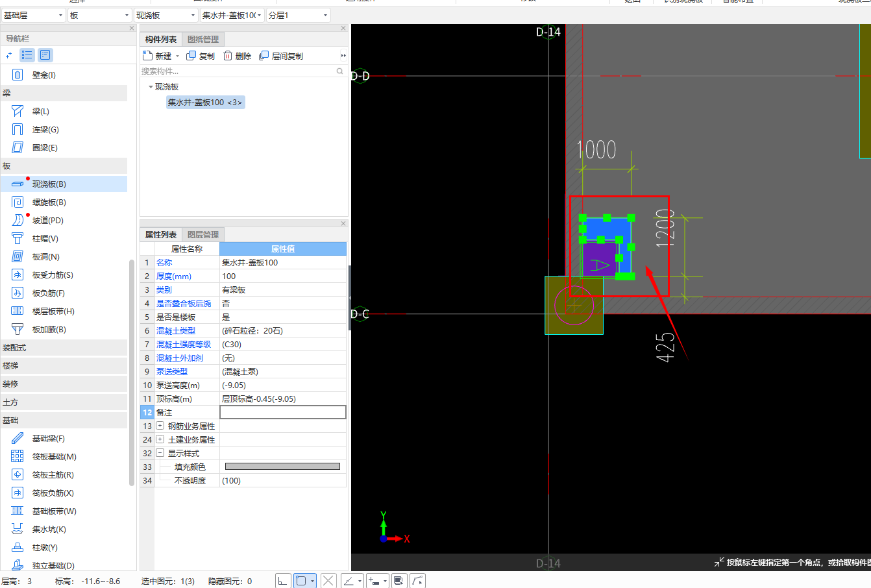Select the 壁龛(I) niche item
This screenshot has width=871, height=588.
(x=64, y=75)
